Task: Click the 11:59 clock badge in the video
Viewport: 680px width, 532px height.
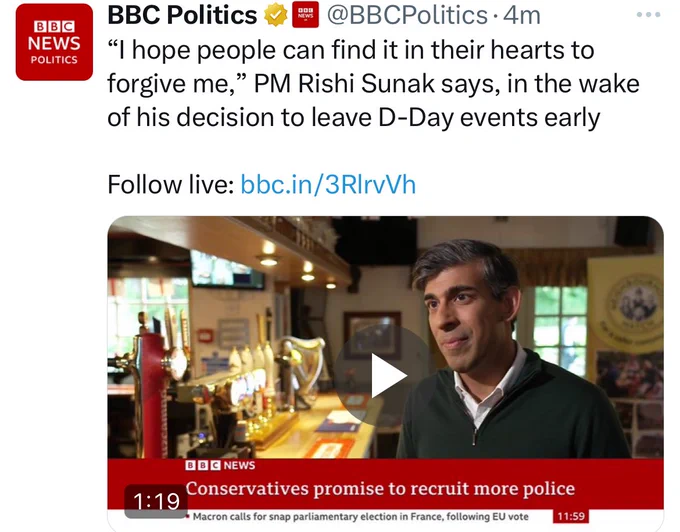Action: (x=571, y=516)
